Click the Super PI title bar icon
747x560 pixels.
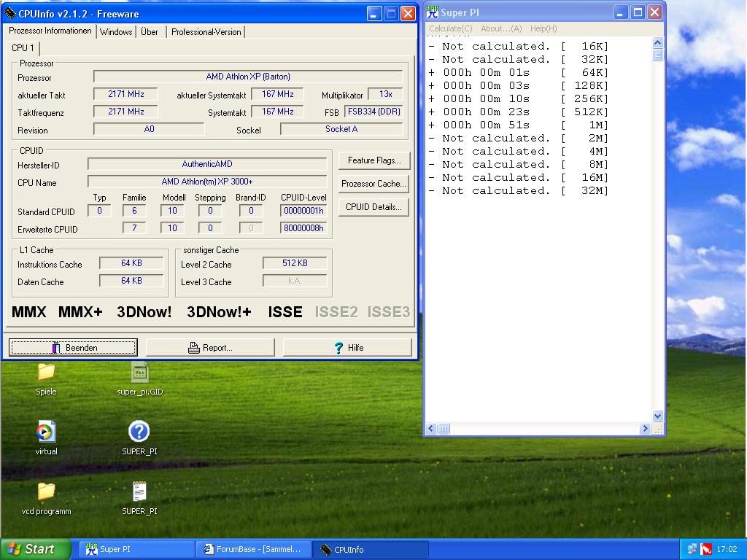[x=432, y=12]
